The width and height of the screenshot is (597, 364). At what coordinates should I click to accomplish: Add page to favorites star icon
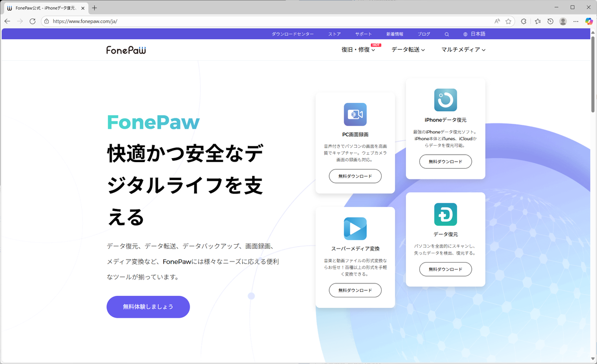(508, 21)
